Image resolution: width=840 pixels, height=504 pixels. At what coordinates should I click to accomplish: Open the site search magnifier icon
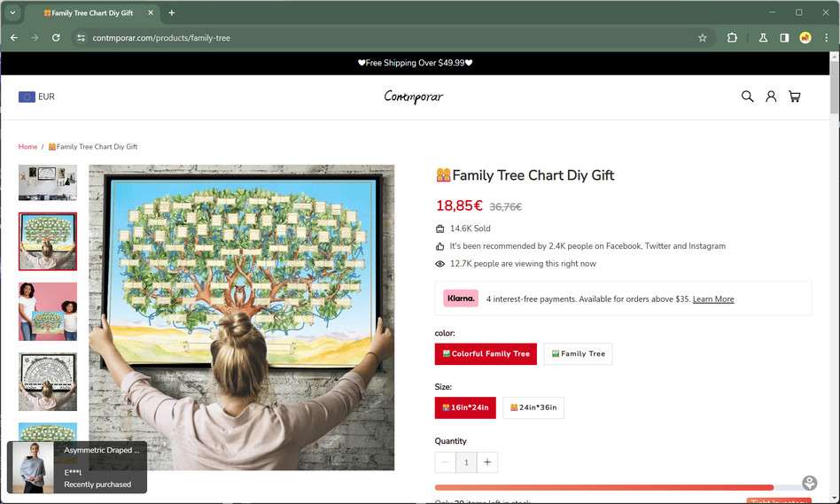click(x=747, y=97)
